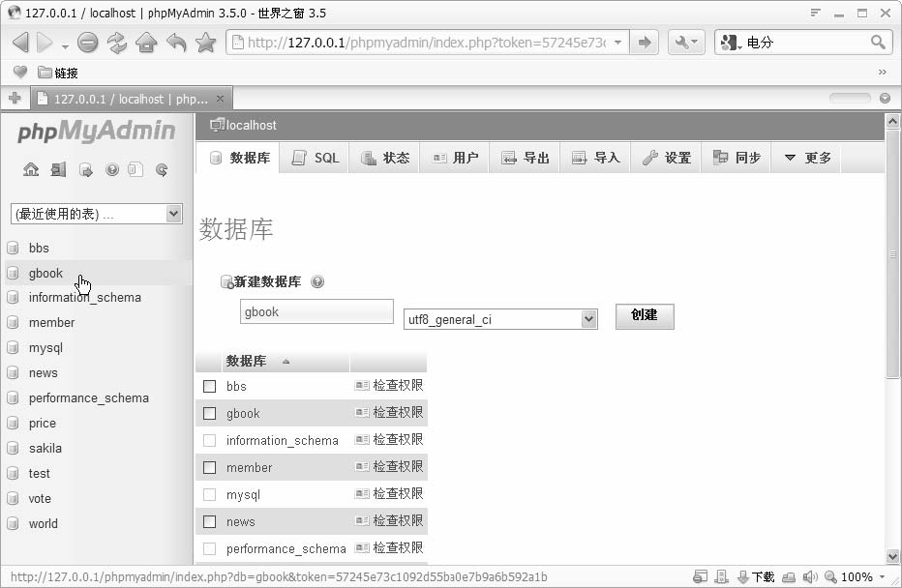Image resolution: width=902 pixels, height=588 pixels.
Task: Open the address bar history dropdown arrow
Action: 617,42
